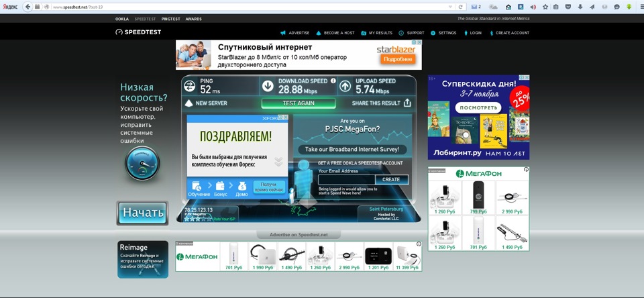Viewport: 644px width, 298px height.
Task: Close the Лабиринт.ру ad
Action: 527,77
